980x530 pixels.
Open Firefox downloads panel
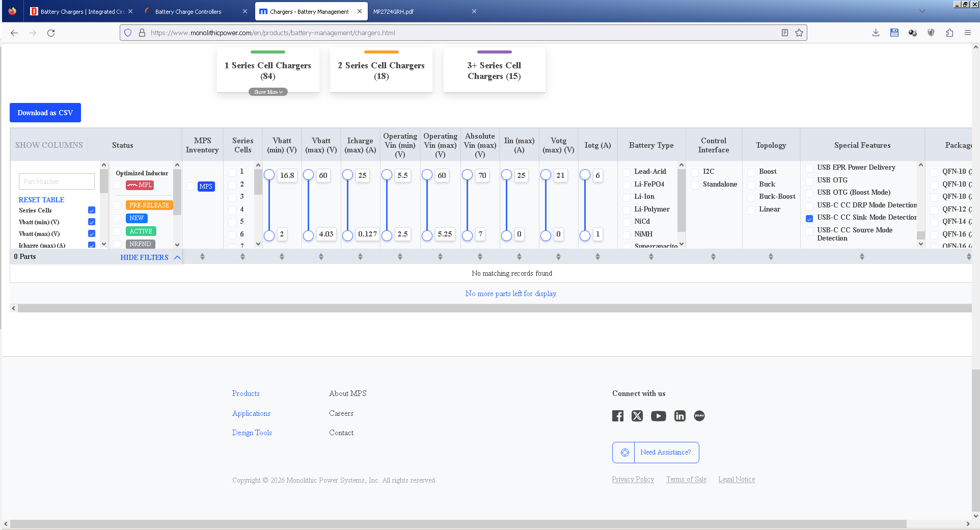click(x=876, y=33)
